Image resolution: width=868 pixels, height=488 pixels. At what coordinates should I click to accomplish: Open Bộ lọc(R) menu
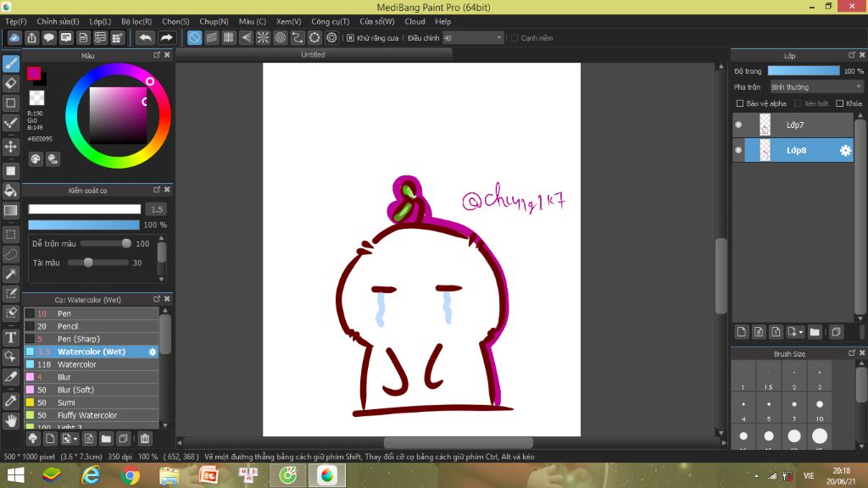136,21
